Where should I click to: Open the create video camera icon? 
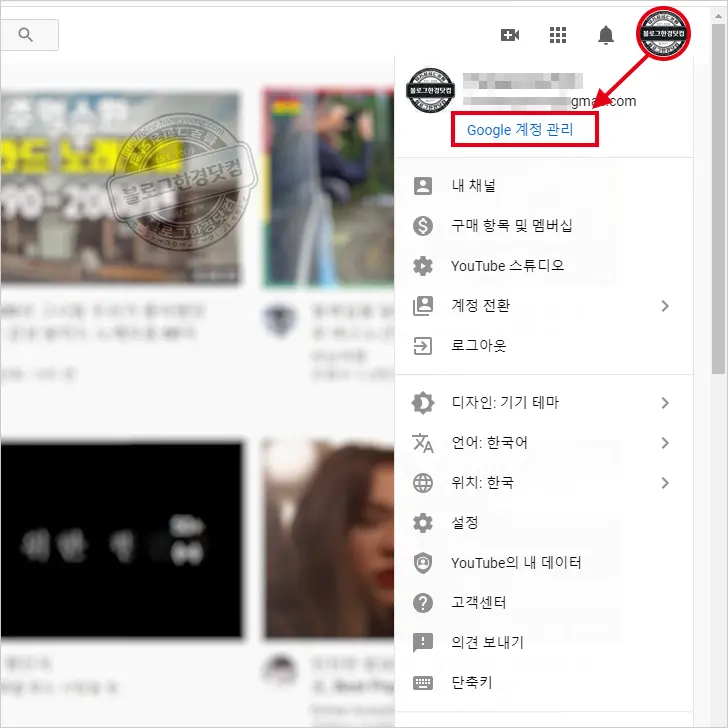tap(510, 35)
